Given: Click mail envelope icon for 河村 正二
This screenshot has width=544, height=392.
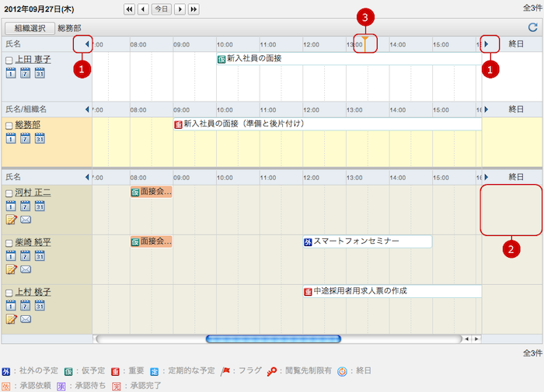Looking at the screenshot, I should (x=26, y=220).
